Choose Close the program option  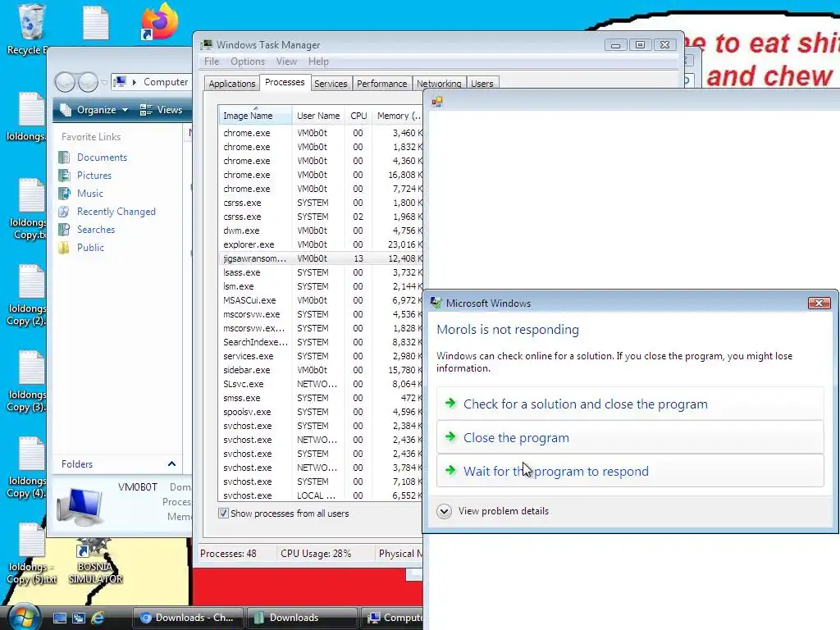pyautogui.click(x=630, y=438)
